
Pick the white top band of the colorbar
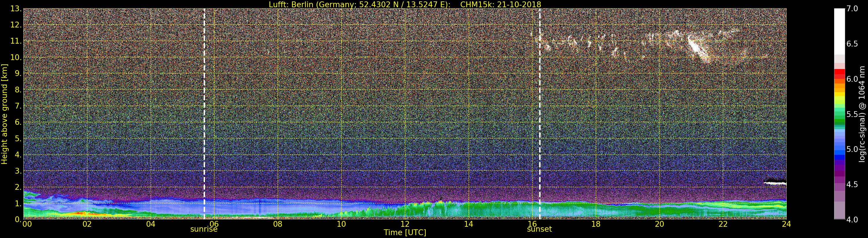click(839, 32)
